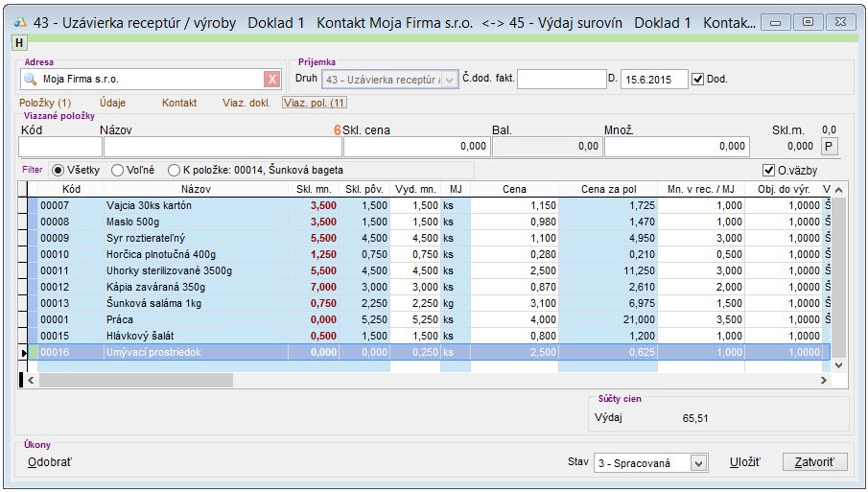Clear the address with red X button
Screen dimensions: 868x492
(272, 80)
